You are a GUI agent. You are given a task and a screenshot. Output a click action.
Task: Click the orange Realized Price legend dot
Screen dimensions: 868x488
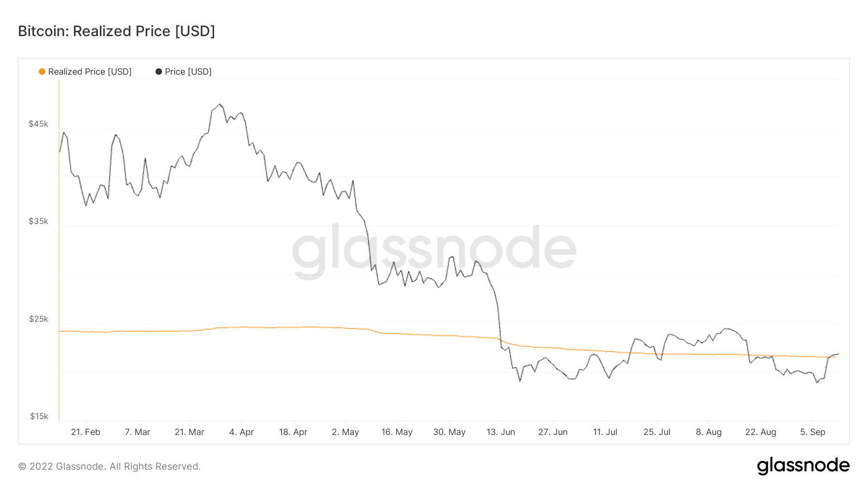[42, 72]
